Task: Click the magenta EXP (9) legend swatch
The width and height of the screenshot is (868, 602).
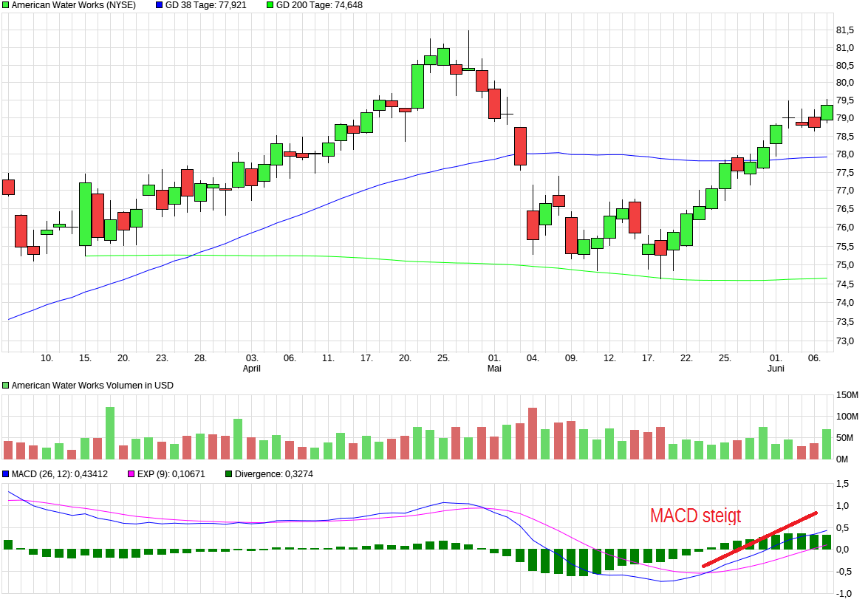Action: [x=132, y=474]
